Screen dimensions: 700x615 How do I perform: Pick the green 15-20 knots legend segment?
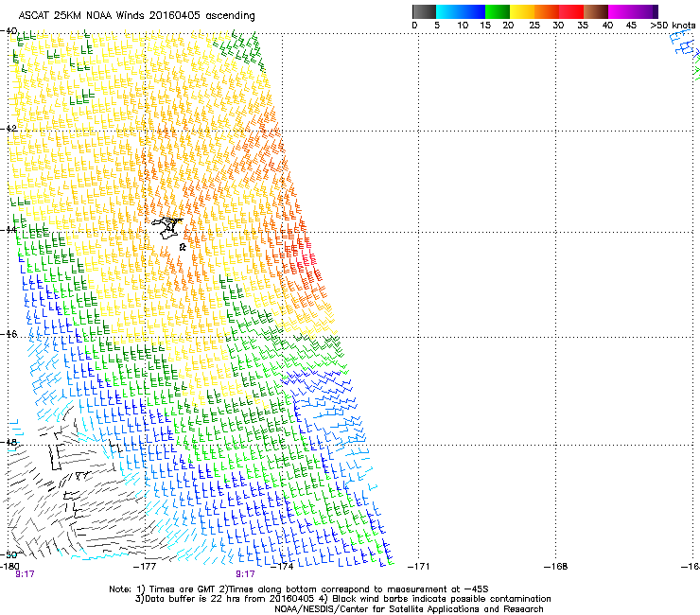pos(498,11)
